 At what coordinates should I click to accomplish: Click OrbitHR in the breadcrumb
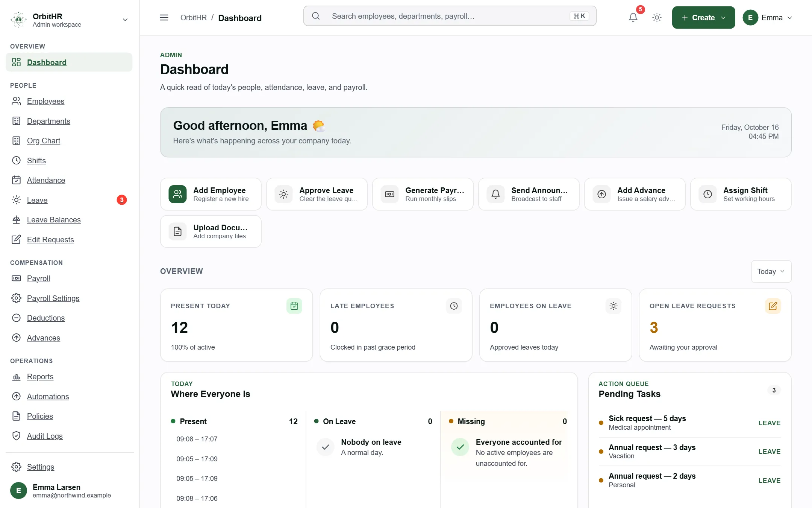[194, 18]
